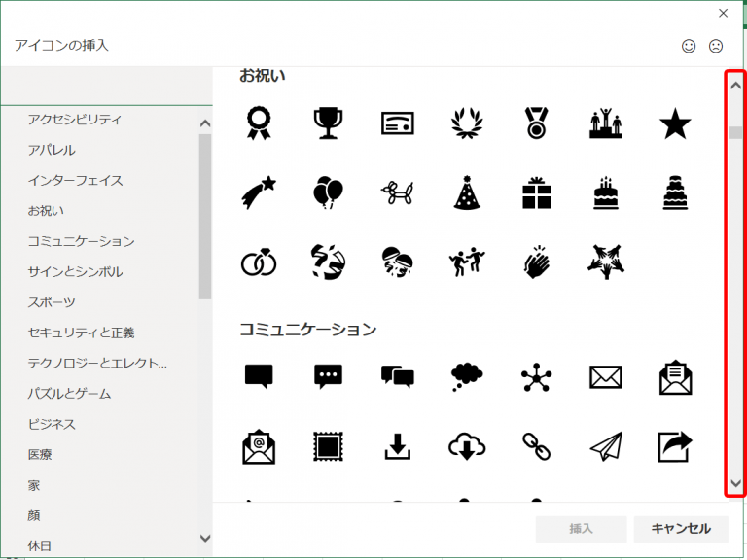The image size is (747, 560).
Task: Click category list scroll-up arrow
Action: tap(205, 123)
